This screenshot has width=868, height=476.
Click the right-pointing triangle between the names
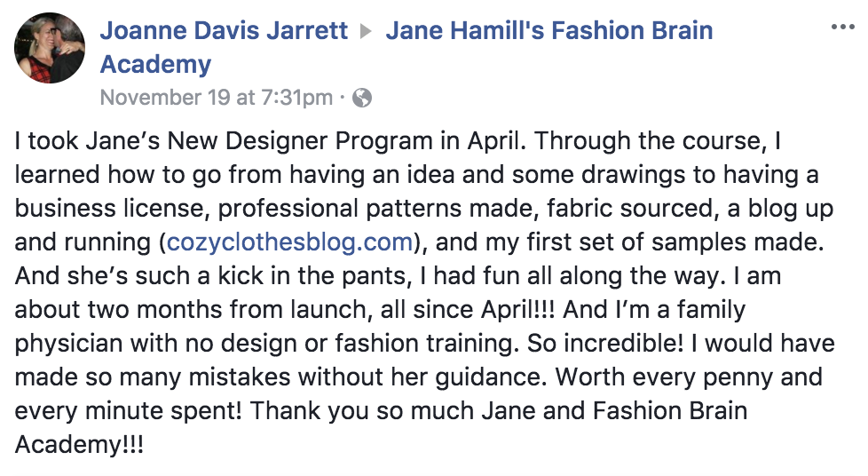point(366,31)
